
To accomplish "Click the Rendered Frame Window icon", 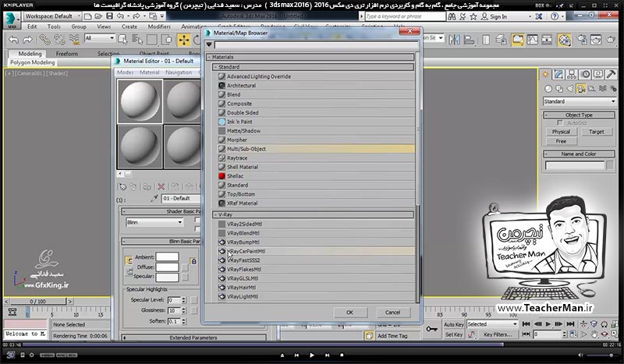I will pyautogui.click(x=596, y=40).
